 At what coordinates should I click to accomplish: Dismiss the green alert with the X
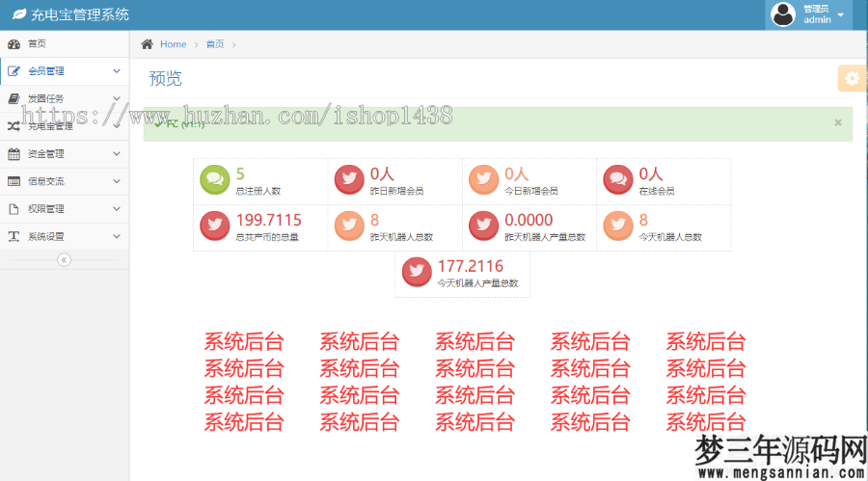838,122
